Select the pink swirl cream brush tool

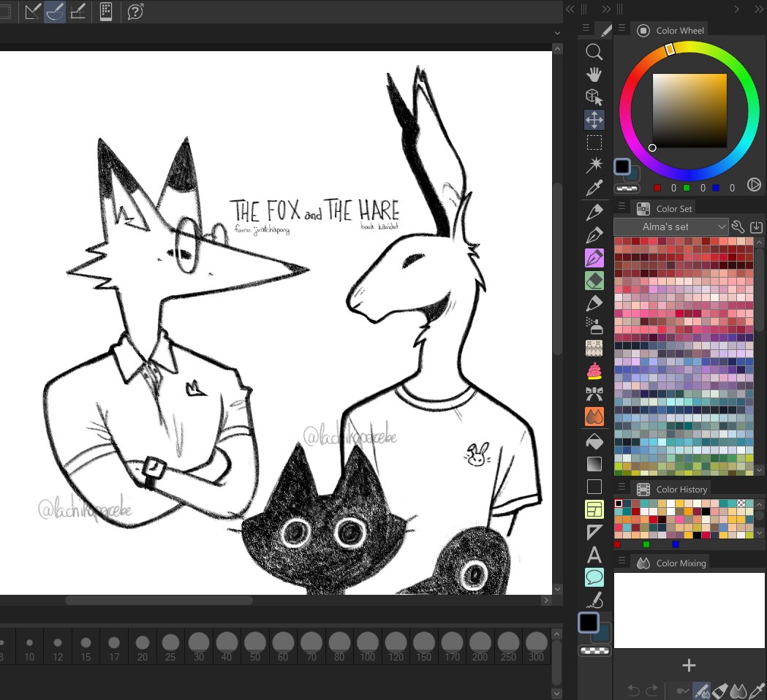pos(594,371)
